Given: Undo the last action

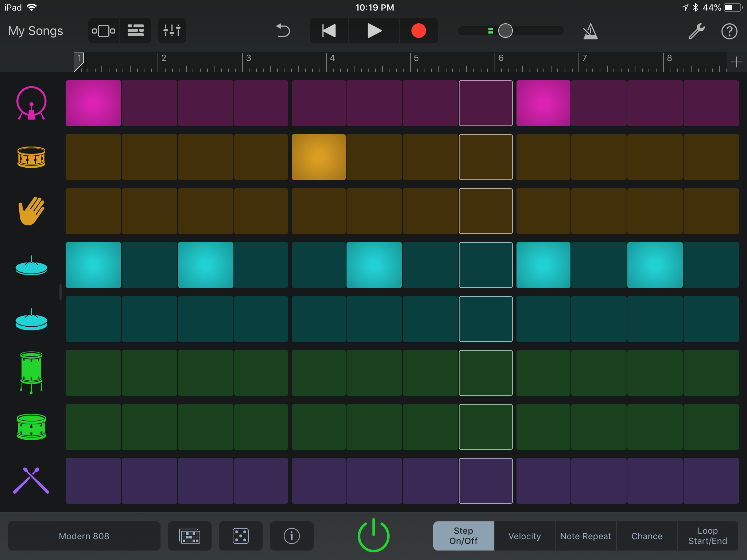Looking at the screenshot, I should pos(283,31).
